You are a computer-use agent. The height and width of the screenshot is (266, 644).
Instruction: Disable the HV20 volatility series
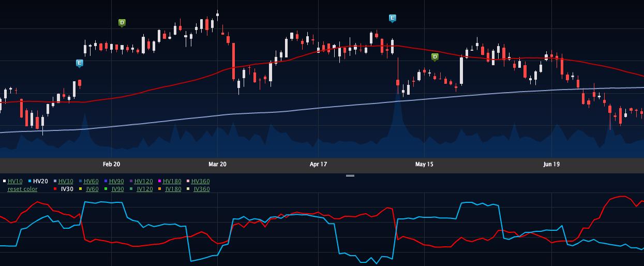40,181
